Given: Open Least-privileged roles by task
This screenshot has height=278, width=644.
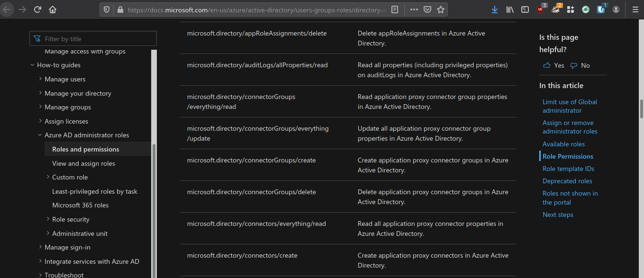Looking at the screenshot, I should (95, 191).
